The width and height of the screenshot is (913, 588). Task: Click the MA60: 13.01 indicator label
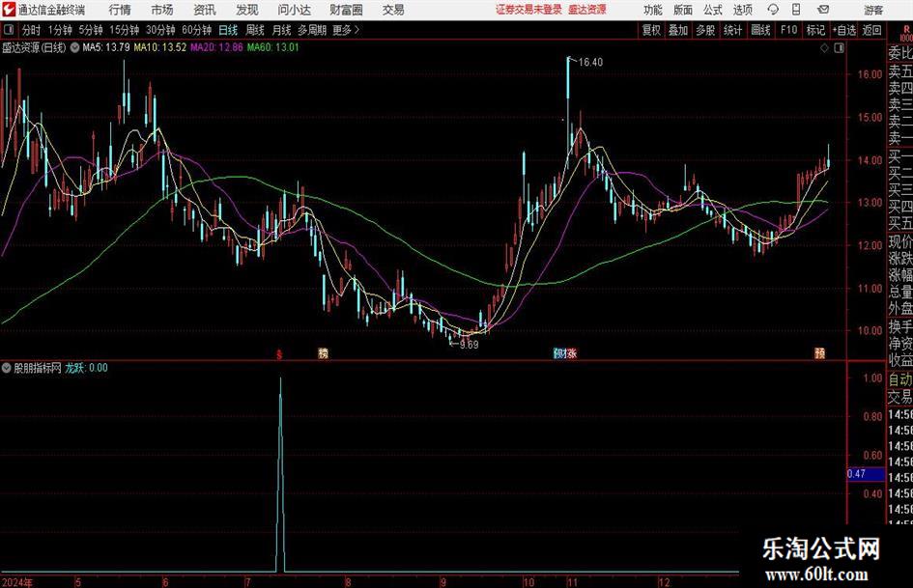pos(272,47)
